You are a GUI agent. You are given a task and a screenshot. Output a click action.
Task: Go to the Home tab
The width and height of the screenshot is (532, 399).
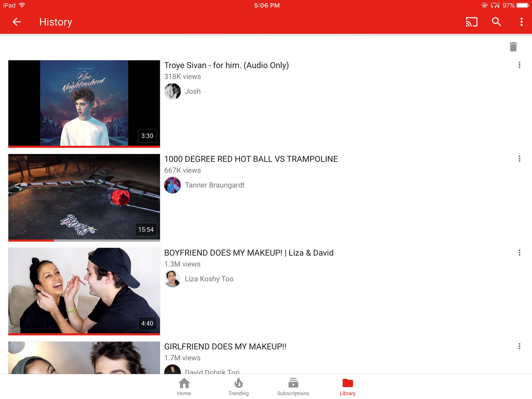coord(184,387)
